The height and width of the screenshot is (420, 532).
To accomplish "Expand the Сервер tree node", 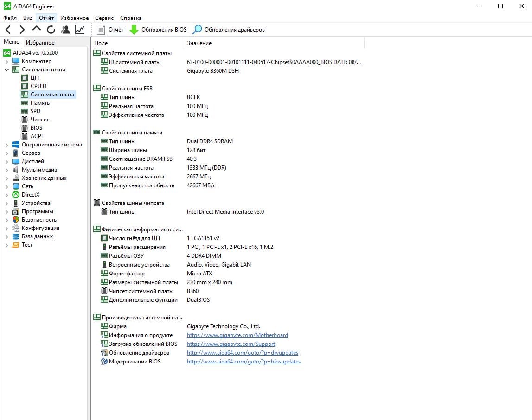I will click(7, 153).
